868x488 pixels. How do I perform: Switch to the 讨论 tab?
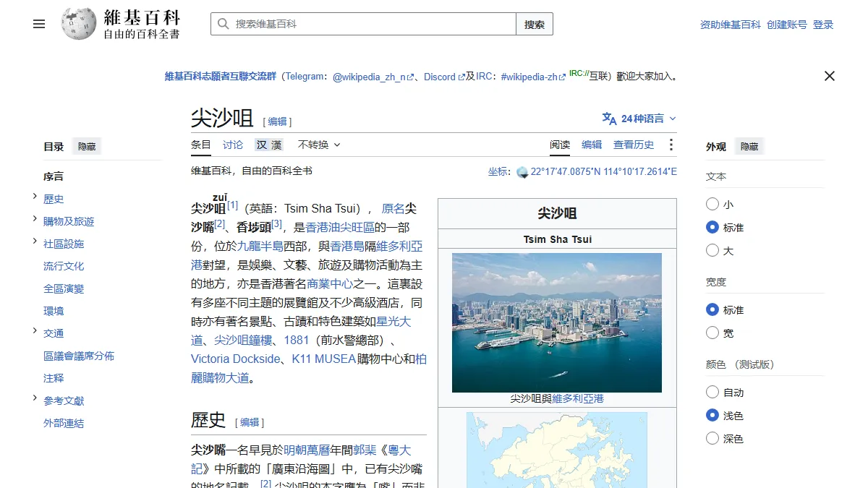coord(233,145)
